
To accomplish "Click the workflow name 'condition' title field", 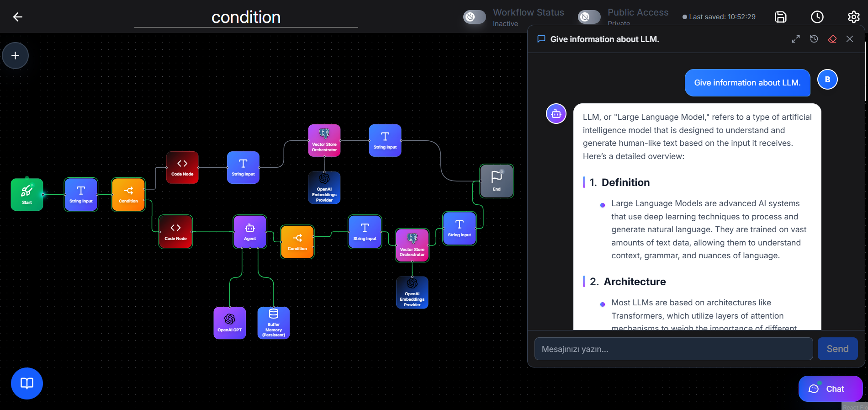I will click(246, 17).
